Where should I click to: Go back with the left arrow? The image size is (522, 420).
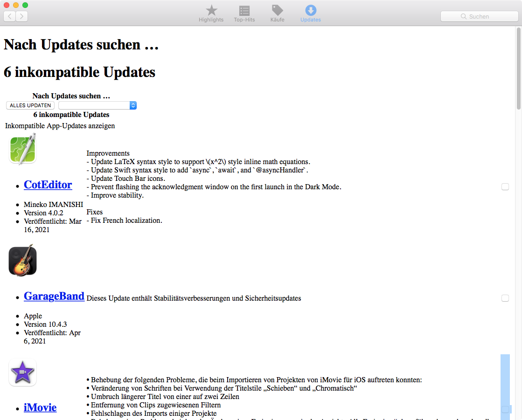pos(10,16)
